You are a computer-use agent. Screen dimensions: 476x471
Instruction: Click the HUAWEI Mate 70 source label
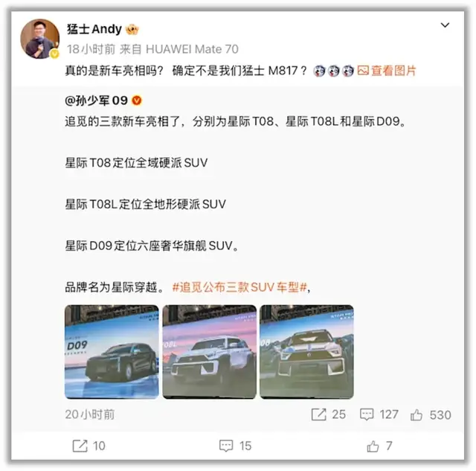coord(192,49)
